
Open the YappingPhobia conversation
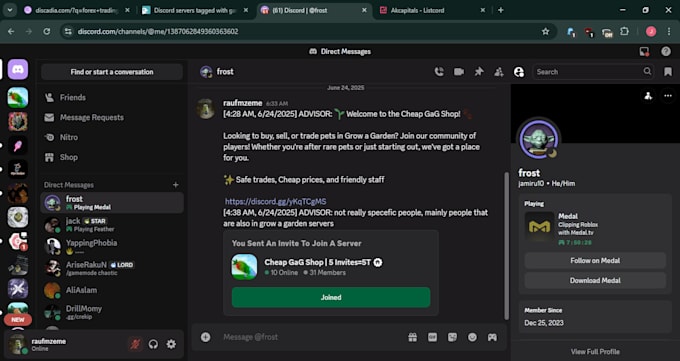click(x=112, y=246)
